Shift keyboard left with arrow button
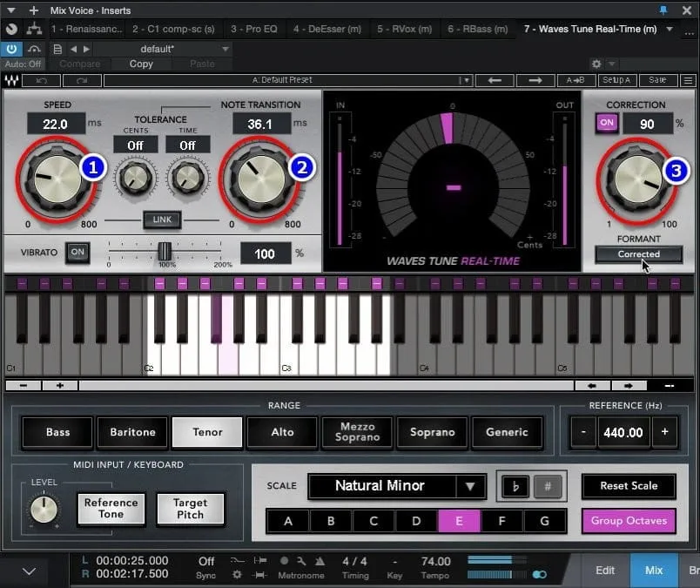 point(592,386)
